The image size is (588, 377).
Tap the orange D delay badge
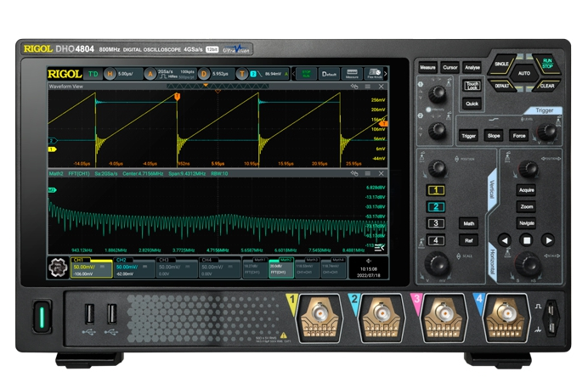[204, 74]
